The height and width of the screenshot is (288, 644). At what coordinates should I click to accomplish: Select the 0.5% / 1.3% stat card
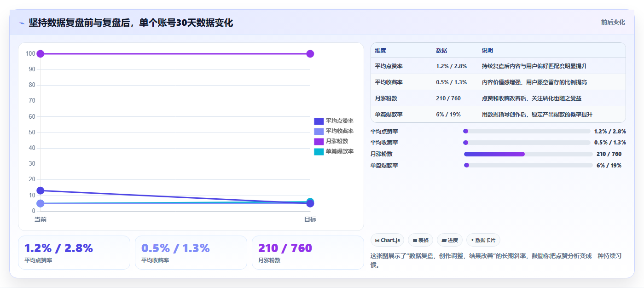tap(191, 253)
